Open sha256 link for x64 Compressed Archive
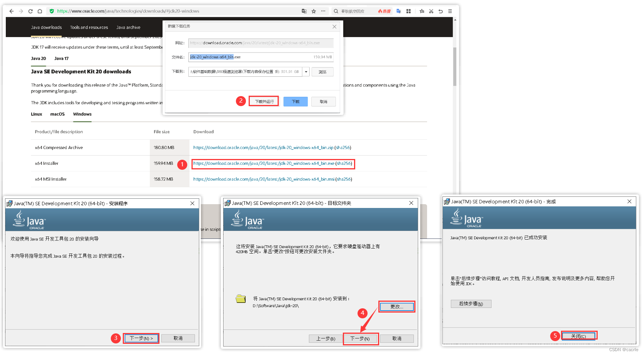The width and height of the screenshot is (644, 355). point(343,148)
